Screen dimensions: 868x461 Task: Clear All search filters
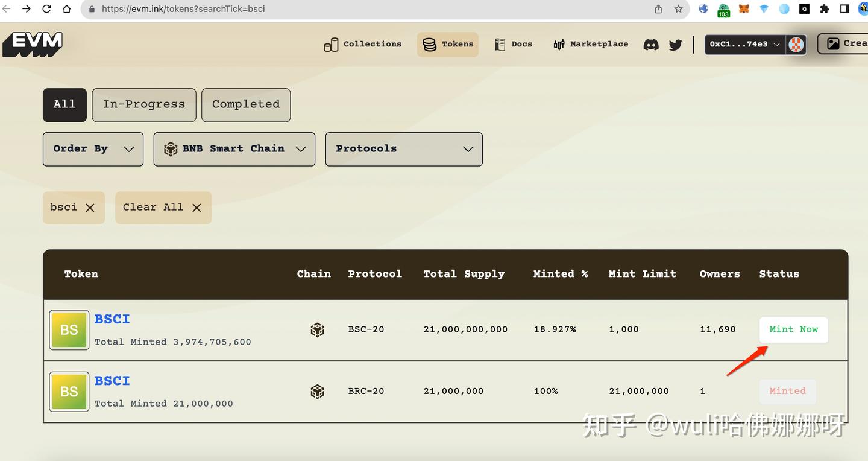(x=163, y=208)
